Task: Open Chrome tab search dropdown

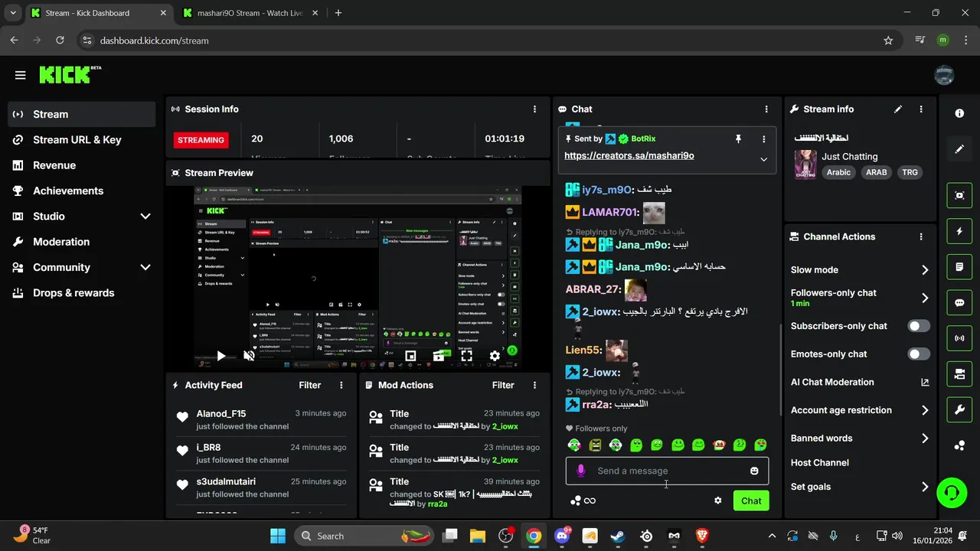Action: click(12, 13)
